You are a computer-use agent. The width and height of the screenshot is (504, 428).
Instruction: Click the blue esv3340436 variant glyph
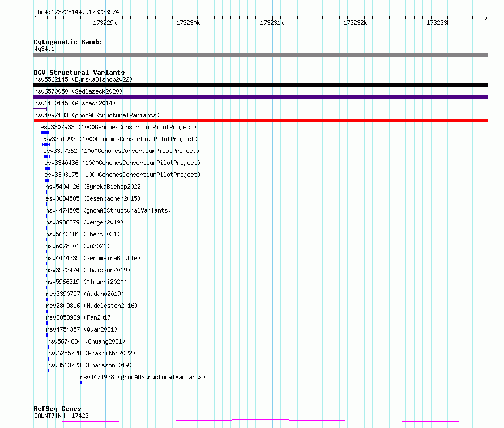click(x=48, y=168)
